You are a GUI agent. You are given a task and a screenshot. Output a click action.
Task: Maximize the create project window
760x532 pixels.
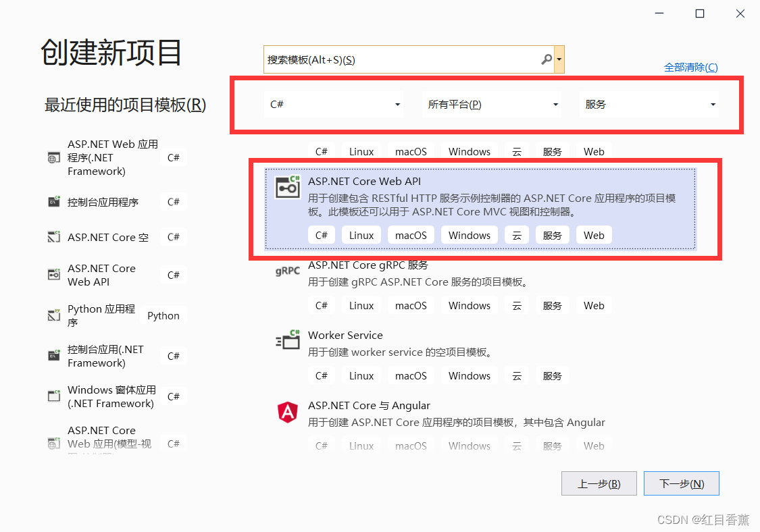[x=699, y=14]
